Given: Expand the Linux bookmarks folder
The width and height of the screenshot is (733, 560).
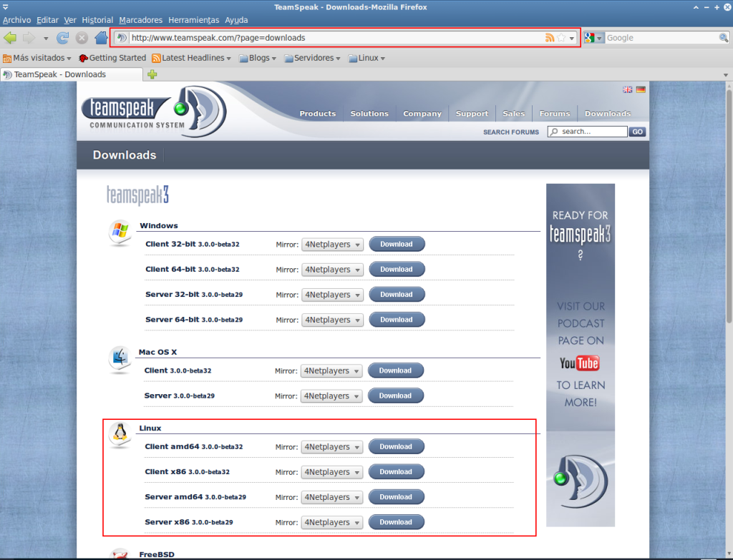Looking at the screenshot, I should point(366,58).
